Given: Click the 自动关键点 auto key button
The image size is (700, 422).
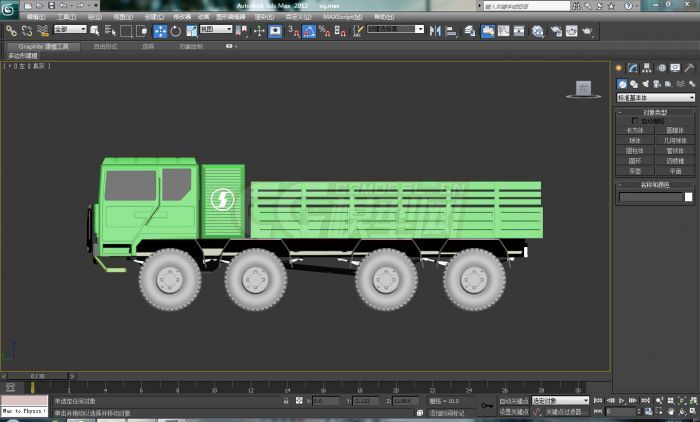Looking at the screenshot, I should point(513,401).
